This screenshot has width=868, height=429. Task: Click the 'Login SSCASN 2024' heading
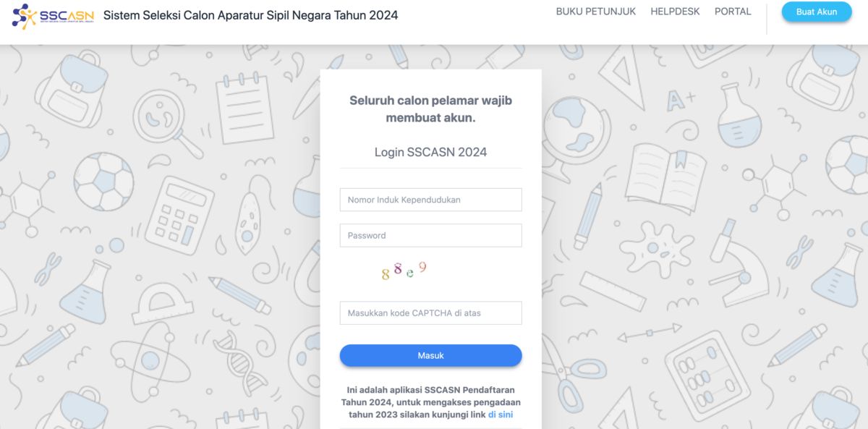(430, 152)
